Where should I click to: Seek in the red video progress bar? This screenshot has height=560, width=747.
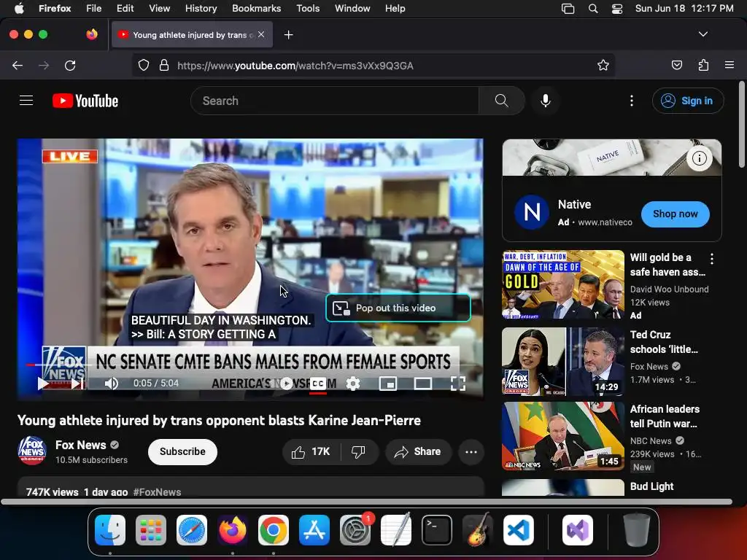250,365
